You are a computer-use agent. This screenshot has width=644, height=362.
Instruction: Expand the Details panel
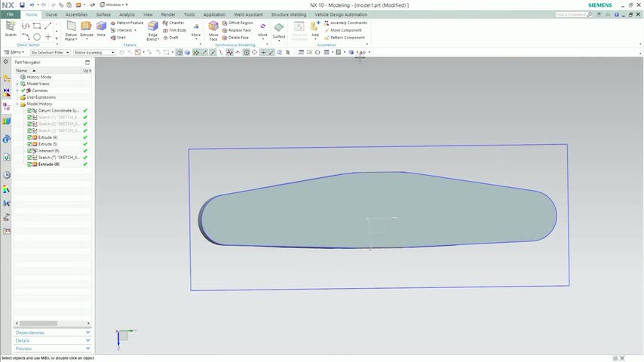click(x=53, y=340)
